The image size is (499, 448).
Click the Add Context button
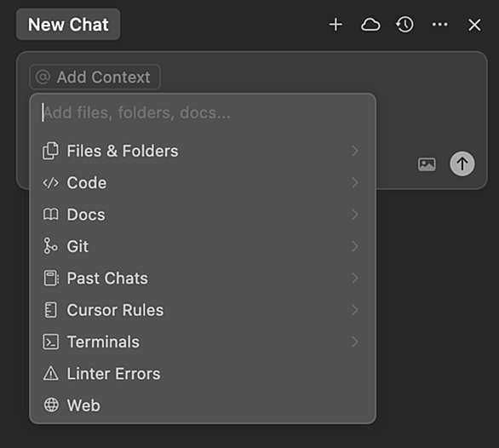95,77
